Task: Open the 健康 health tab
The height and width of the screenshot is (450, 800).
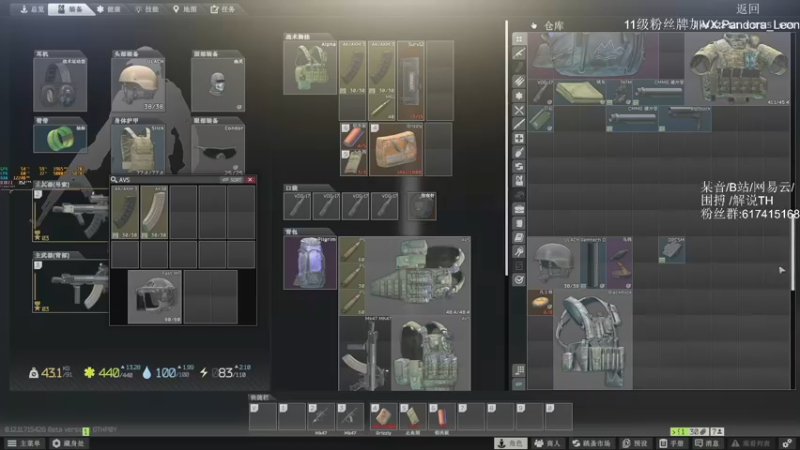Action: (x=109, y=9)
